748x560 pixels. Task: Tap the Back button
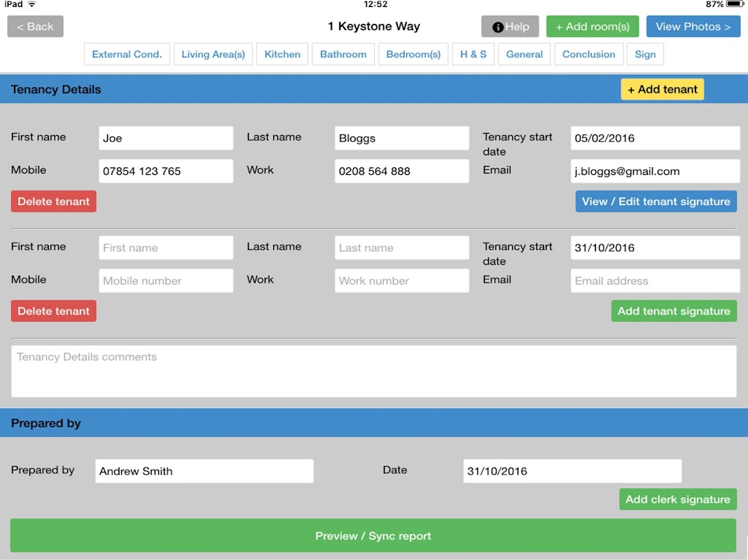coord(35,27)
